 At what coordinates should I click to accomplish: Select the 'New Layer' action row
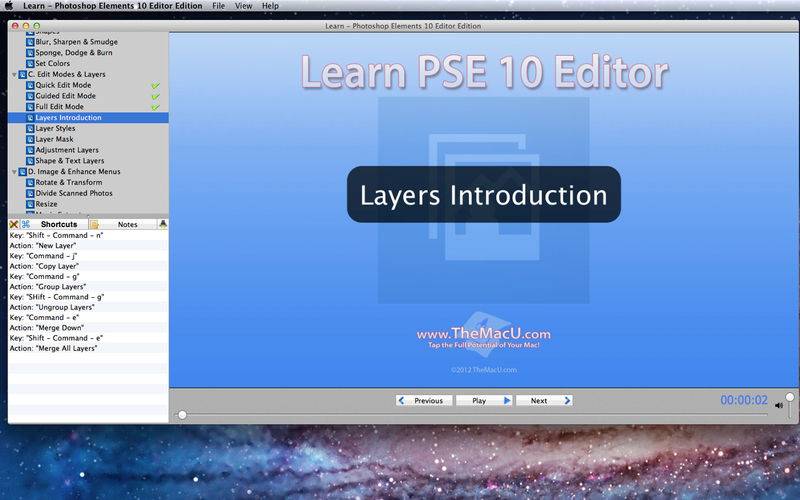coord(88,245)
